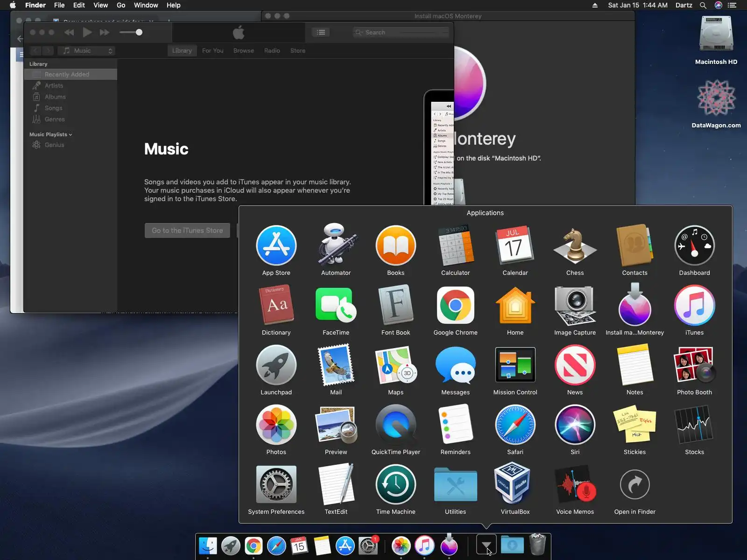Open Dashboard from the Applications grid
The width and height of the screenshot is (747, 560).
click(694, 246)
